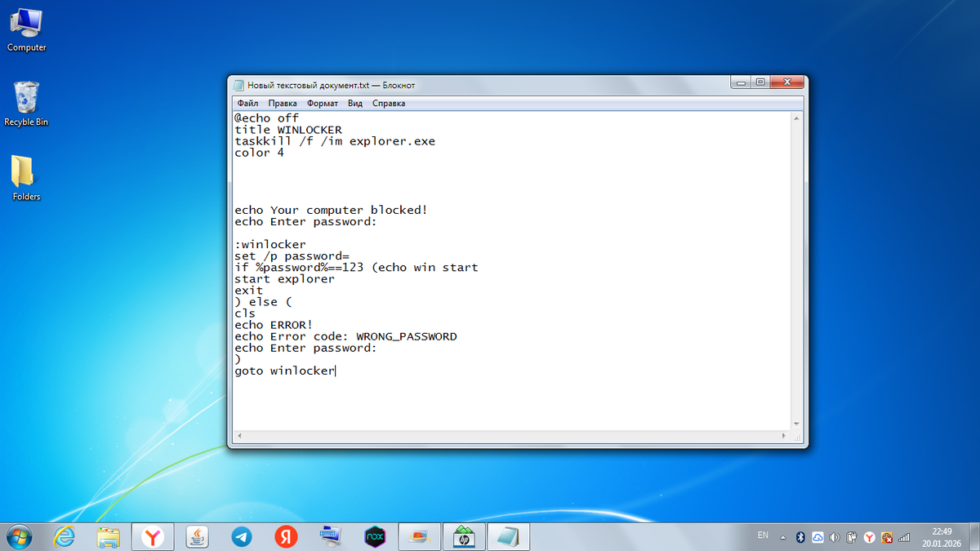Click the "goto winlocker" line
Image resolution: width=980 pixels, height=551 pixels.
(284, 371)
